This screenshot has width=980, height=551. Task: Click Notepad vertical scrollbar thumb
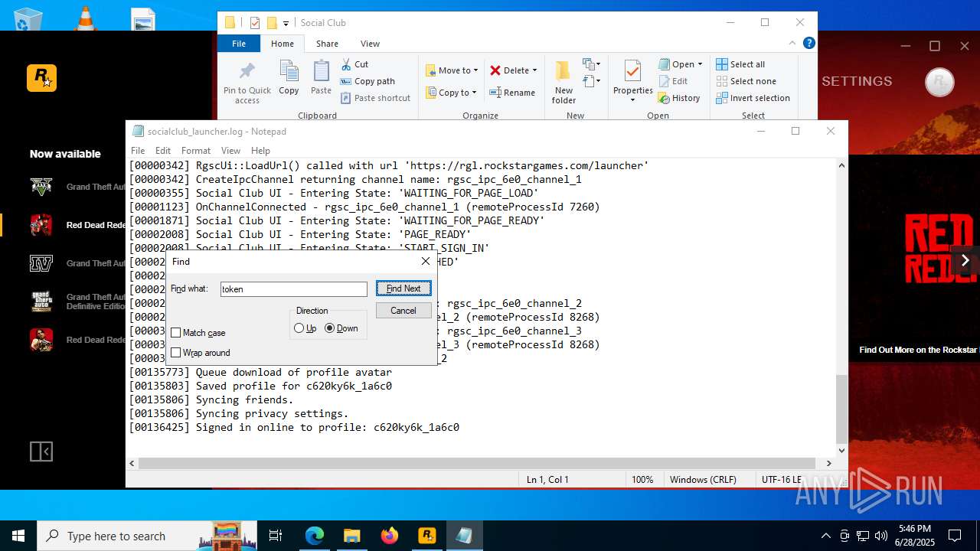click(841, 409)
